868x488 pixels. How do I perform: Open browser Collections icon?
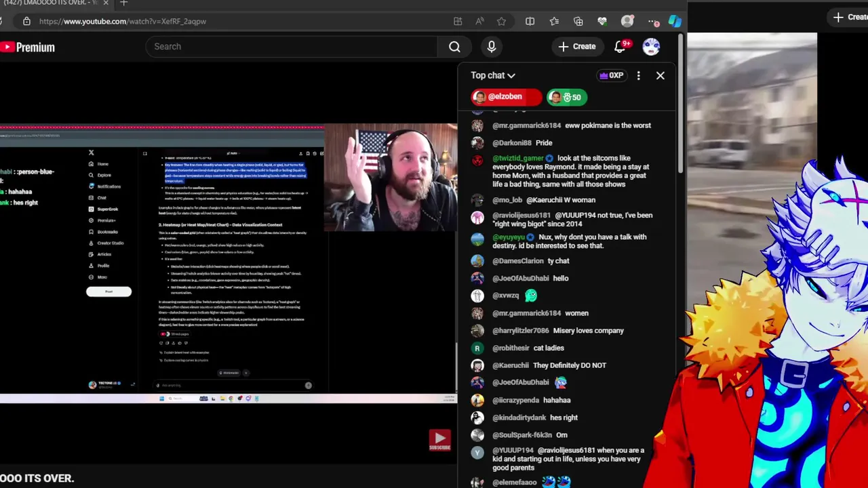(x=578, y=21)
